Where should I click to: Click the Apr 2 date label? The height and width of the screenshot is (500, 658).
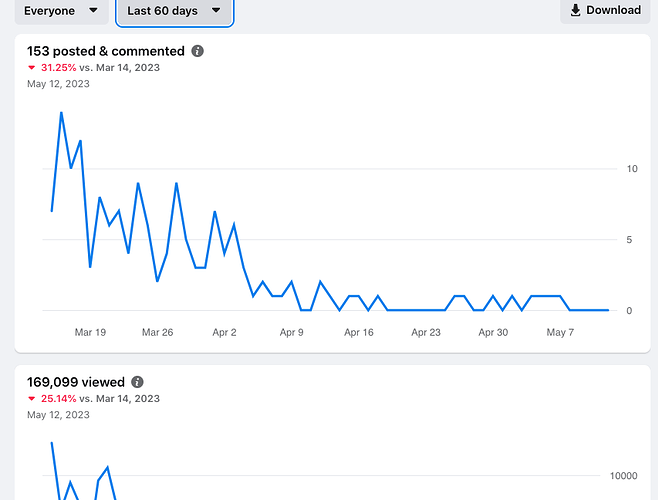[x=225, y=332]
